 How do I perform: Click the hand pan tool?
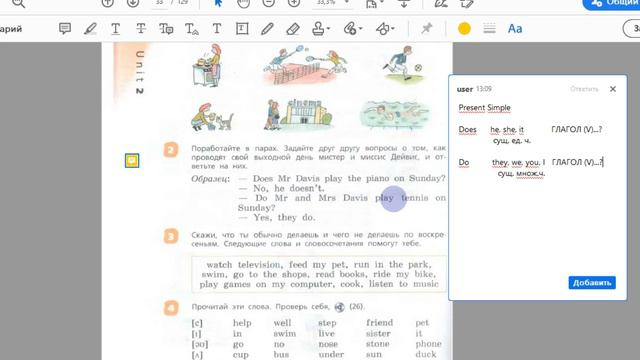pos(243,3)
